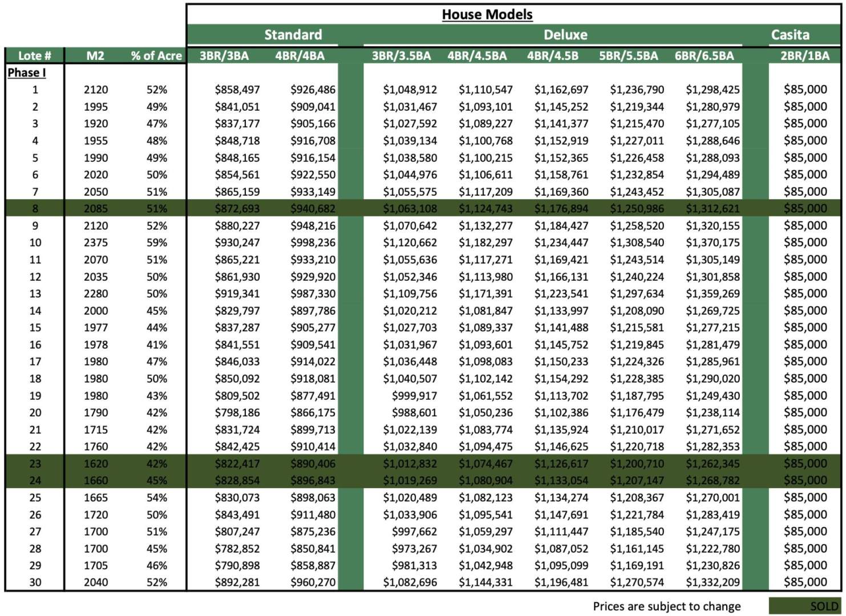Screen dimensions: 846x616
Task: Click the Prices are subject to change note
Action: [666, 606]
